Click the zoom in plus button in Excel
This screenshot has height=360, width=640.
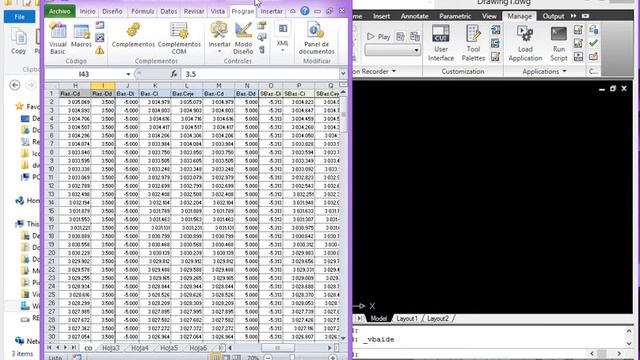coord(333,358)
